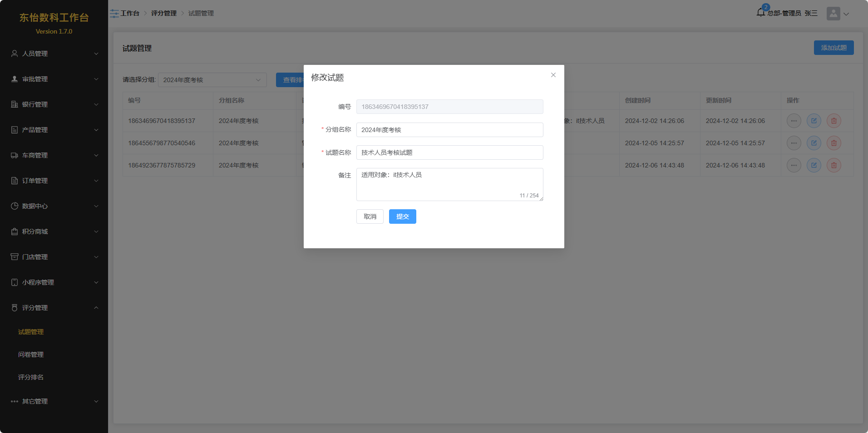
Task: Click more options icon in the first row
Action: 794,121
